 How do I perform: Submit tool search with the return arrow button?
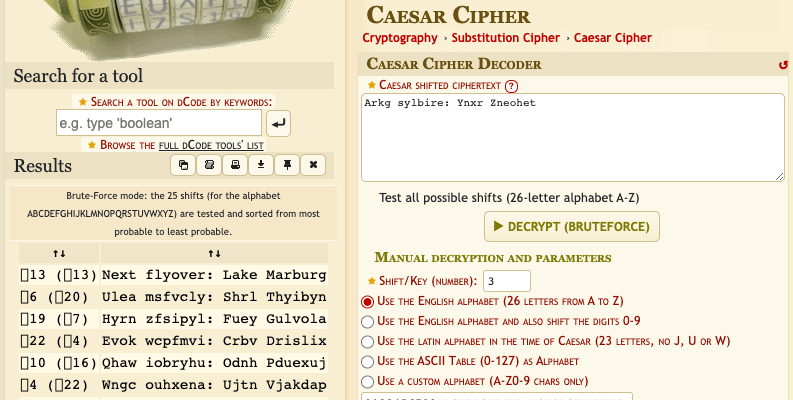point(278,123)
